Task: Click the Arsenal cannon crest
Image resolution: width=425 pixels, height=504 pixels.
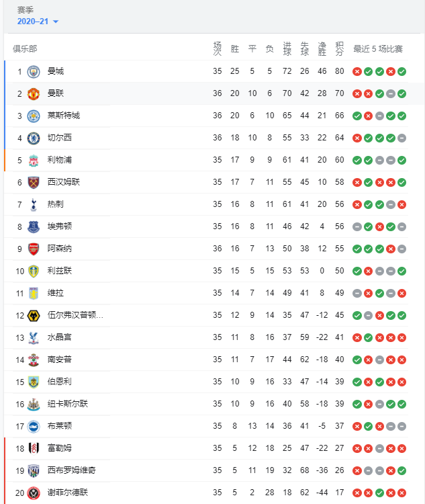Action: (34, 249)
